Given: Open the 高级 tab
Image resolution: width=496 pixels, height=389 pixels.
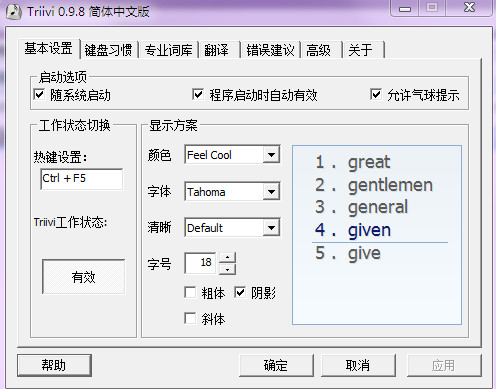Looking at the screenshot, I should coord(322,50).
